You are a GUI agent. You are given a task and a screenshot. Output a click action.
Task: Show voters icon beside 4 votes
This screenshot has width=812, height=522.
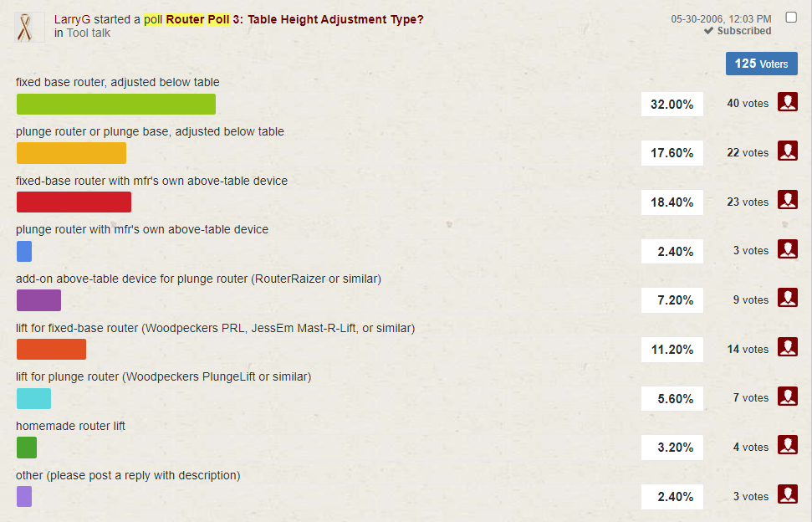[787, 445]
